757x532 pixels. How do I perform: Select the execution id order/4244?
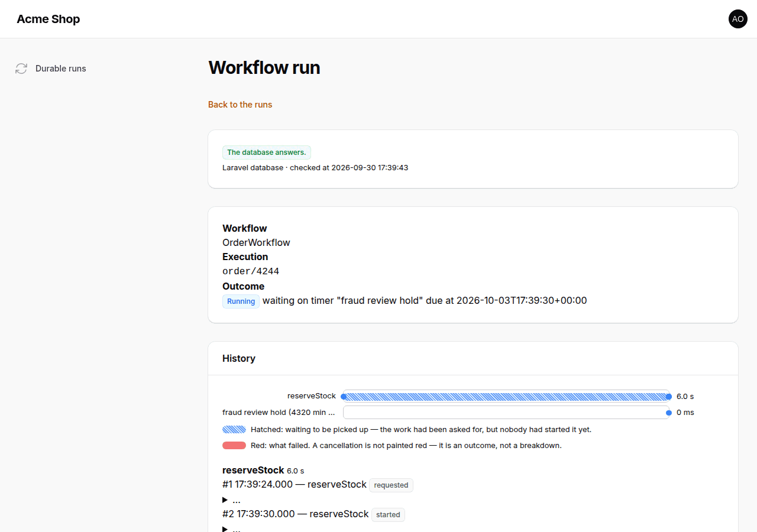coord(251,271)
